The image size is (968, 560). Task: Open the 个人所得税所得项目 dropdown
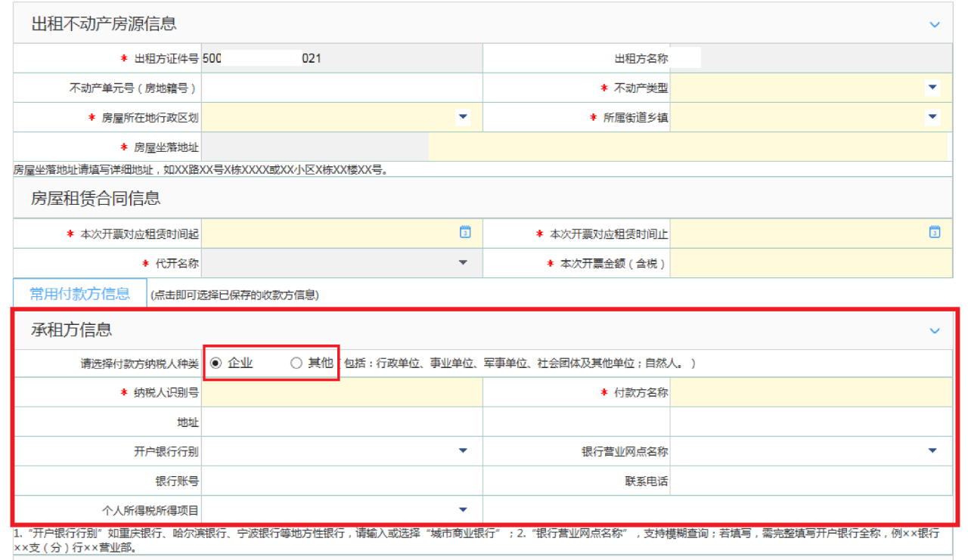(x=462, y=509)
